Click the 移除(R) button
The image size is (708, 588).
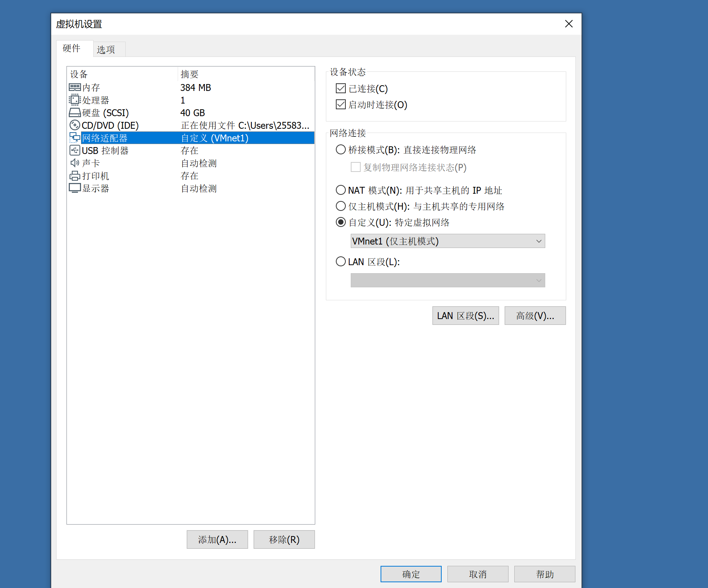coord(284,539)
